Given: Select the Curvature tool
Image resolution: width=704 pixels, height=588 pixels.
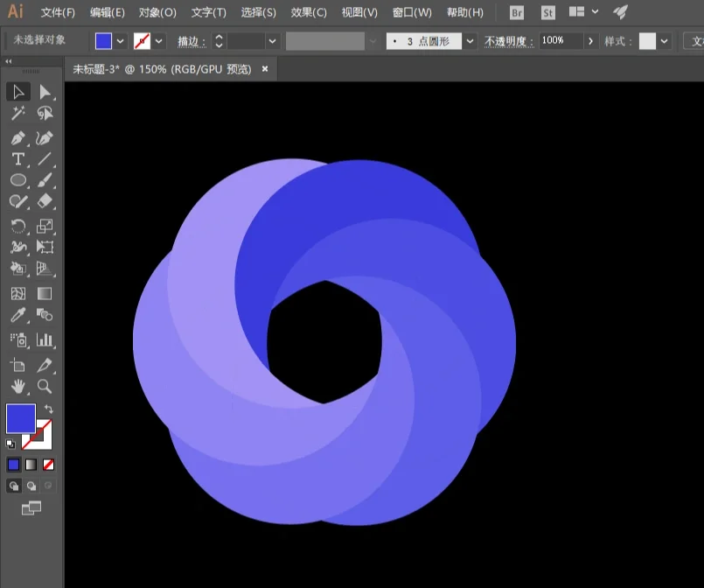Looking at the screenshot, I should (x=45, y=138).
